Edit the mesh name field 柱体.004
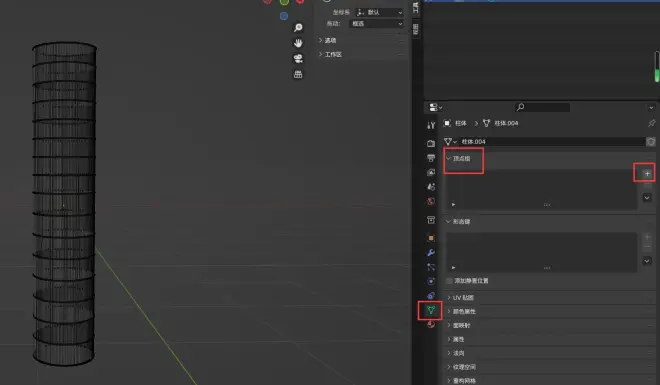660x385 pixels. pyautogui.click(x=552, y=142)
